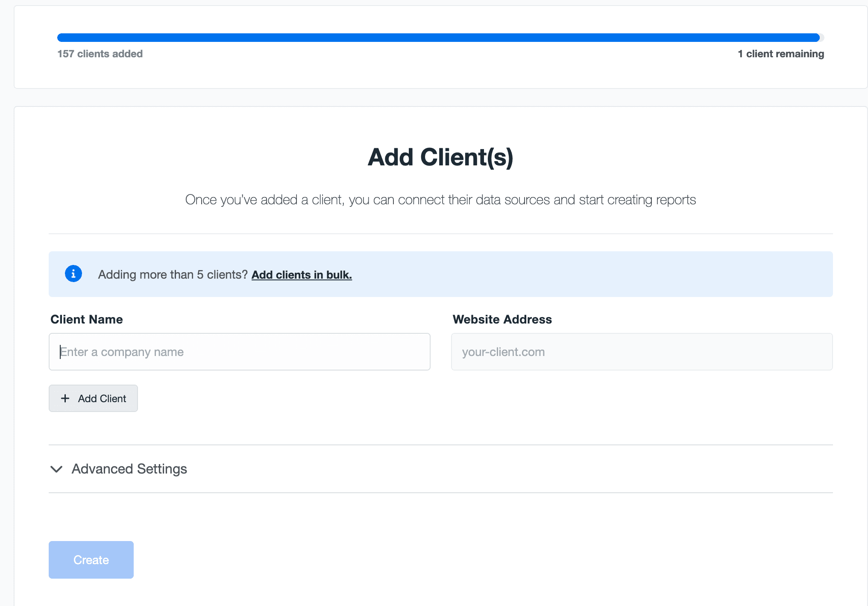Click the Add Client(s) heading
868x606 pixels.
440,157
